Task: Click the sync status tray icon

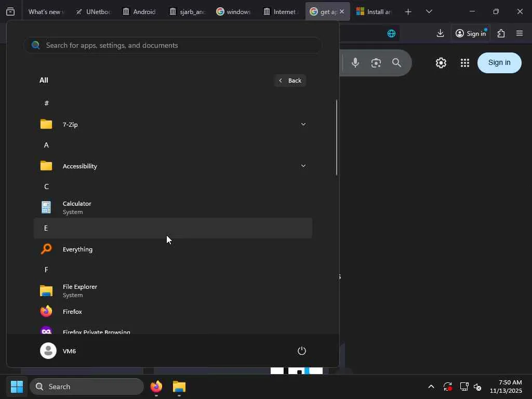Action: point(447,387)
